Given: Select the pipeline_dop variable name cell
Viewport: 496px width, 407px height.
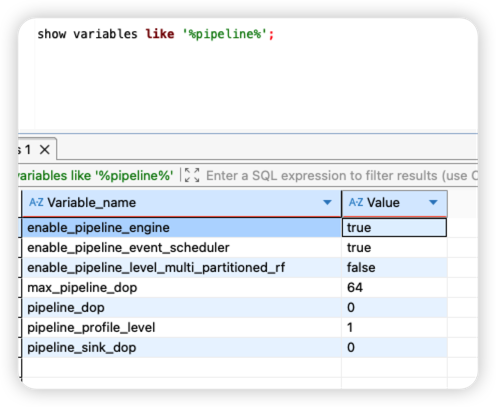Looking at the screenshot, I should click(182, 307).
